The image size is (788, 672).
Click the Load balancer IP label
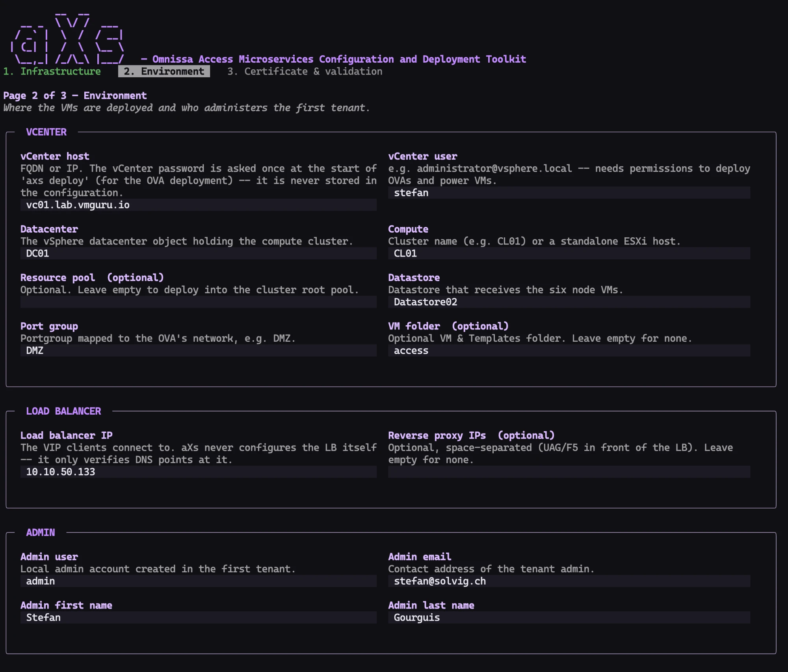[67, 436]
